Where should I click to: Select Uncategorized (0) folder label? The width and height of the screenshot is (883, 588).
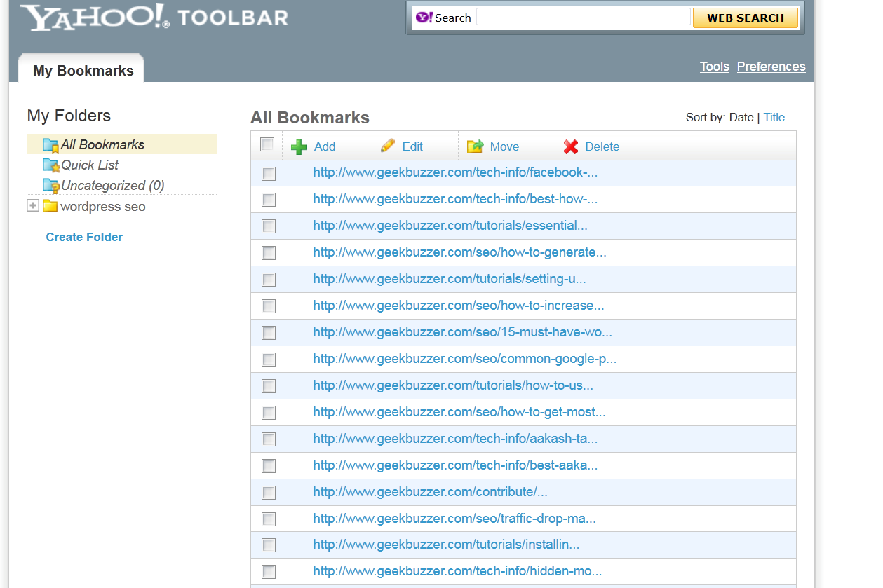112,186
